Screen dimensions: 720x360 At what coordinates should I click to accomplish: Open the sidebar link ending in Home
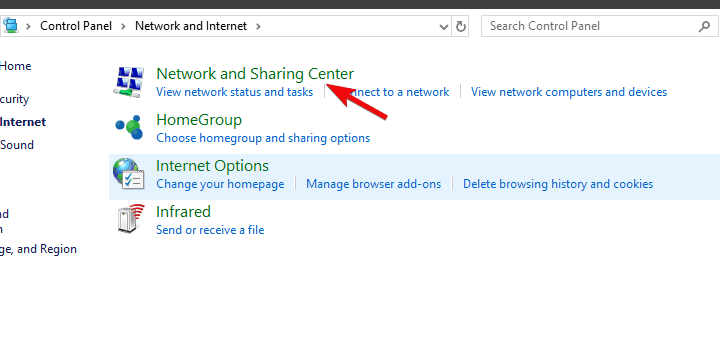(15, 66)
